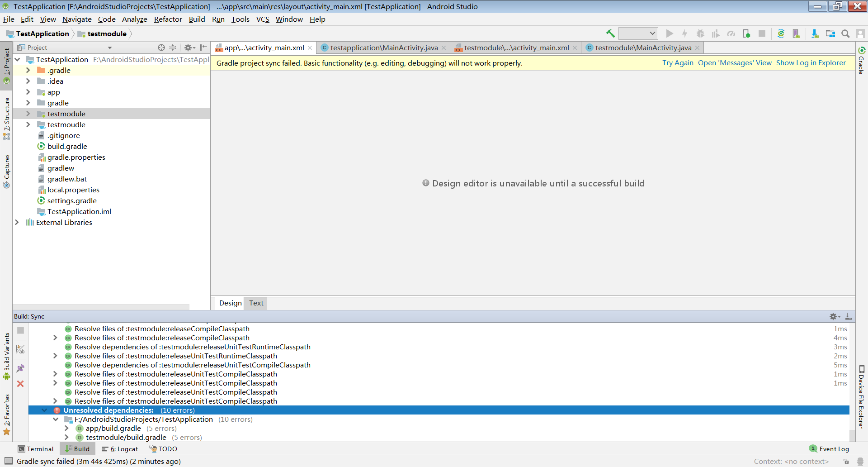Expand External Libraries node
The width and height of the screenshot is (868, 467).
coord(17,222)
